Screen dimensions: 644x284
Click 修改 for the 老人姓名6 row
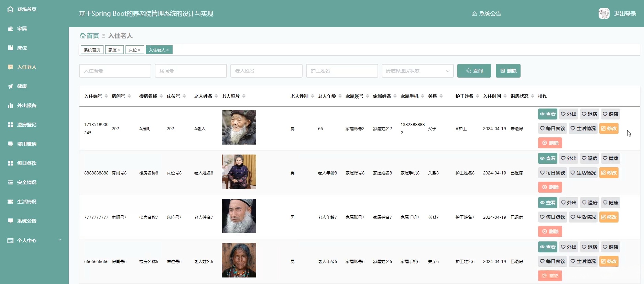point(609,261)
